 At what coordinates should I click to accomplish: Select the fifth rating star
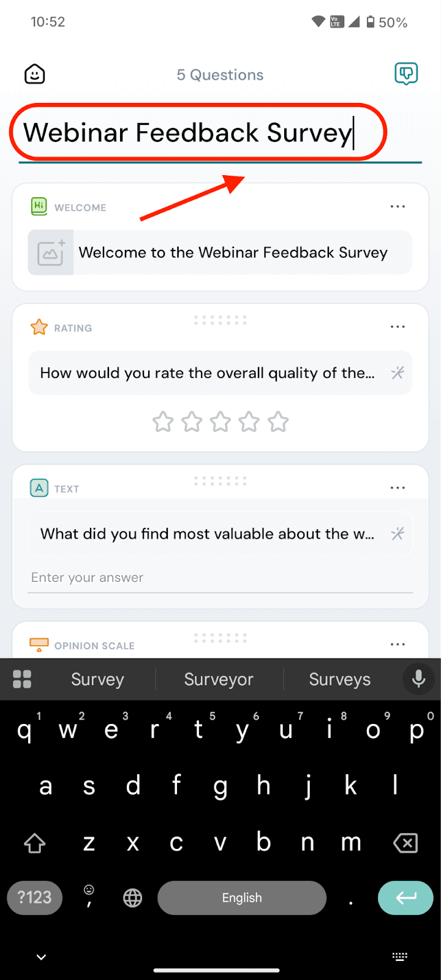(x=278, y=422)
